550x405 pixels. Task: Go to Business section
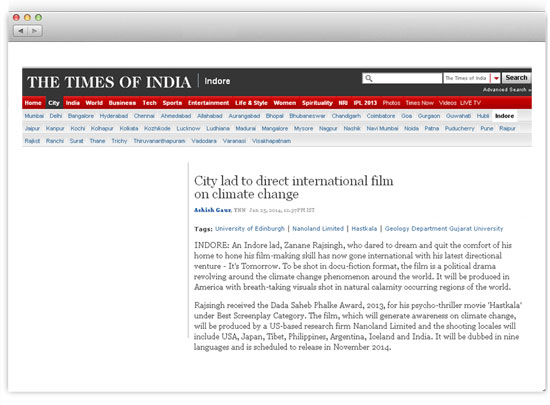click(x=122, y=103)
